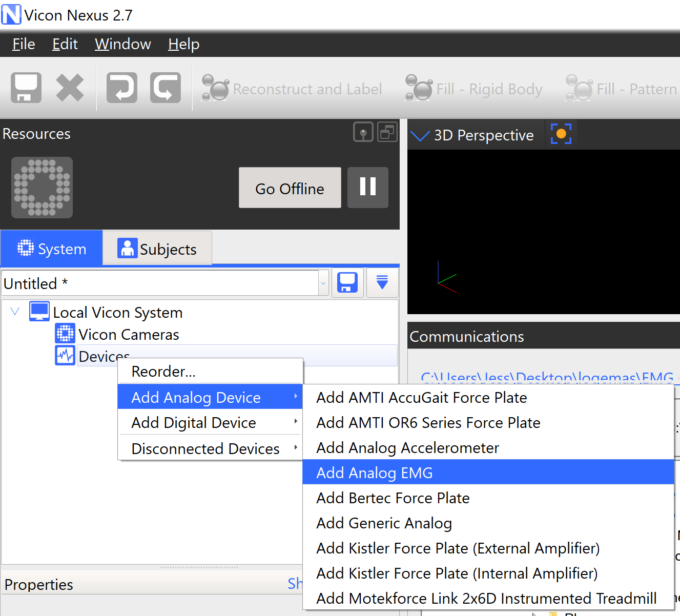Screen dimensions: 680x616
Task: Click the Delete X toolbar icon
Action: tap(70, 88)
